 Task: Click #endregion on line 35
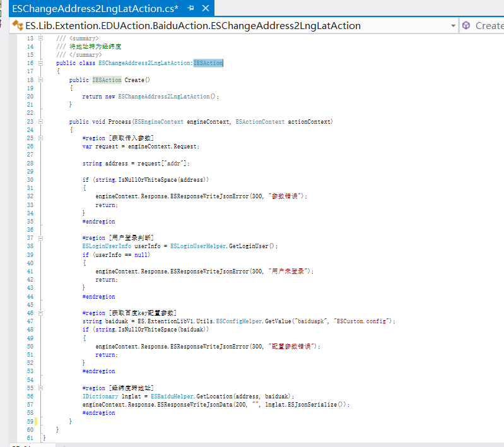[98, 222]
